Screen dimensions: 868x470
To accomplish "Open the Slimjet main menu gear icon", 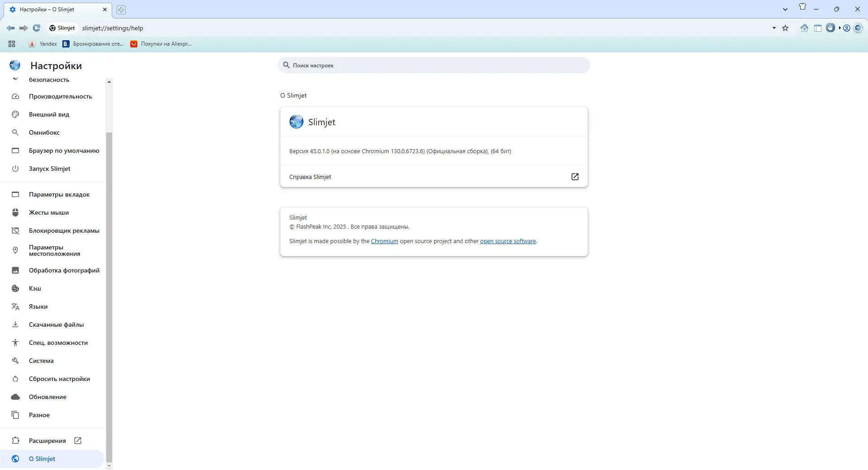I will (858, 28).
